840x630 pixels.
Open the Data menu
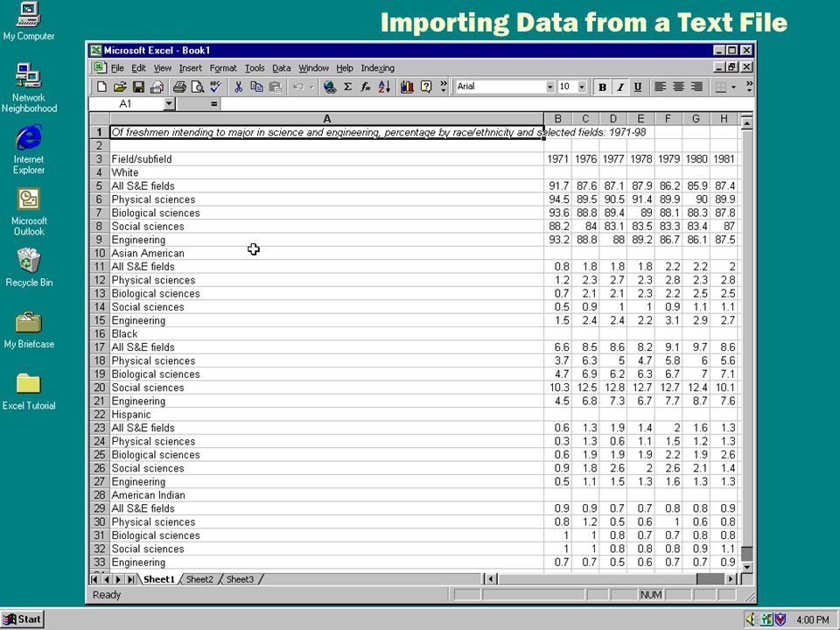tap(281, 68)
